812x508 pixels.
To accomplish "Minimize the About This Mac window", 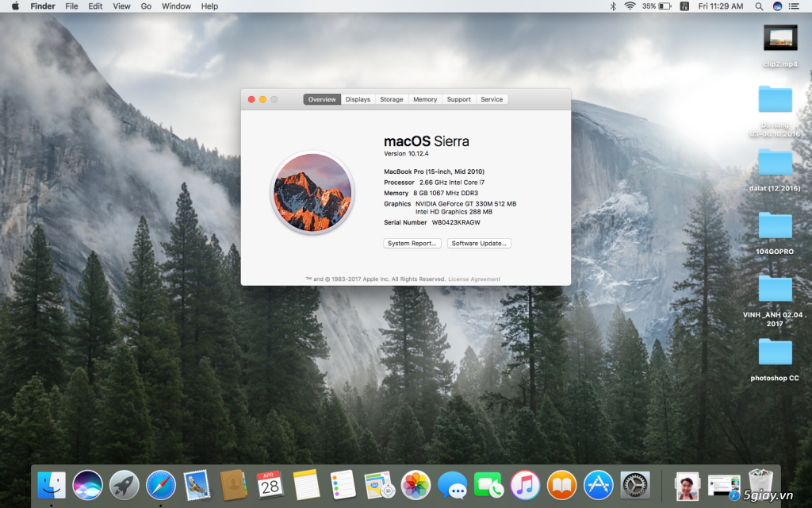I will click(x=262, y=99).
